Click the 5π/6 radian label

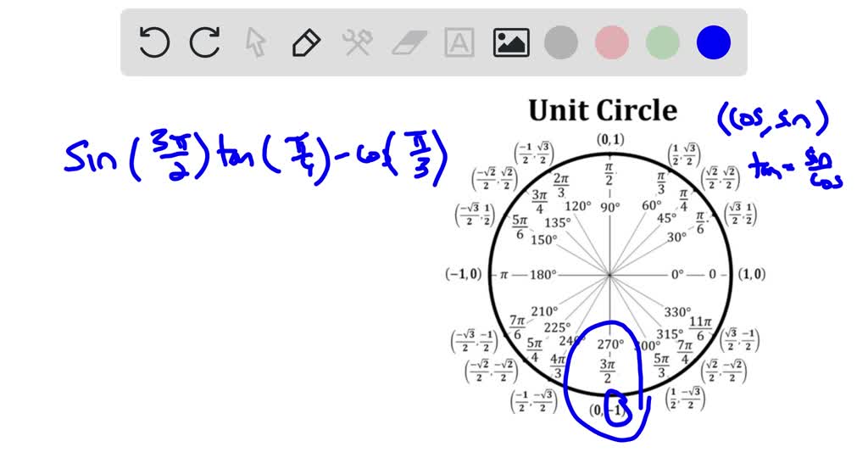[520, 227]
